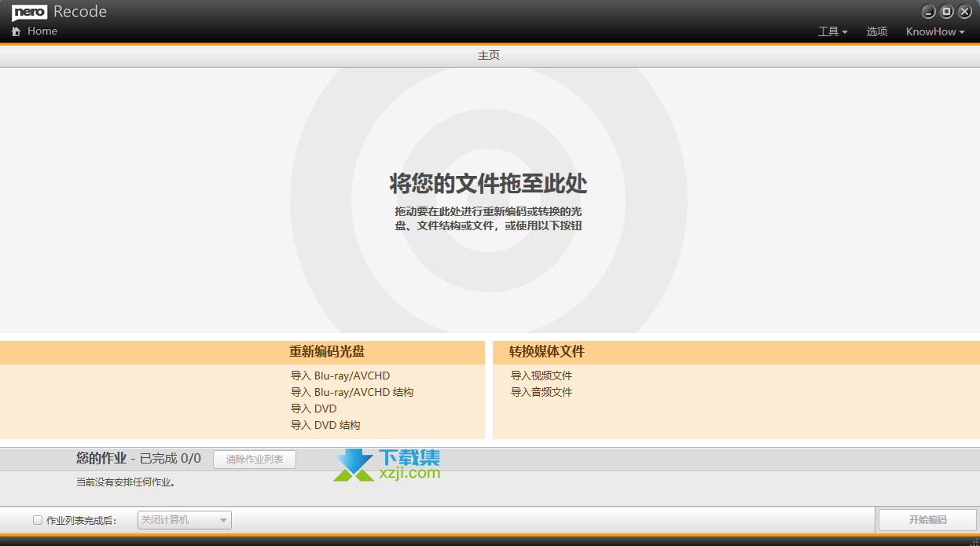Image resolution: width=980 pixels, height=546 pixels.
Task: Click the Home house icon
Action: 16,31
